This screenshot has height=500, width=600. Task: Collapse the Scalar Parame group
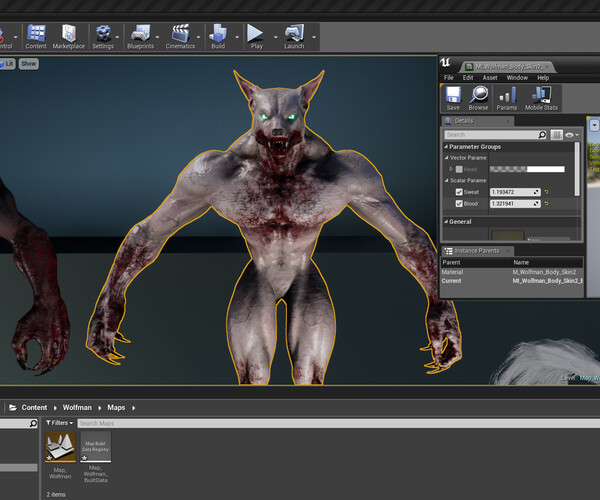(446, 180)
